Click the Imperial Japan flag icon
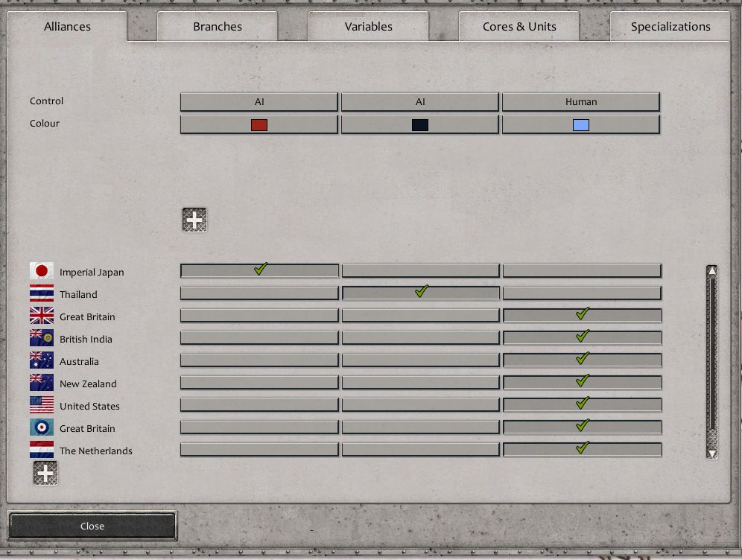The image size is (742, 560). (42, 271)
